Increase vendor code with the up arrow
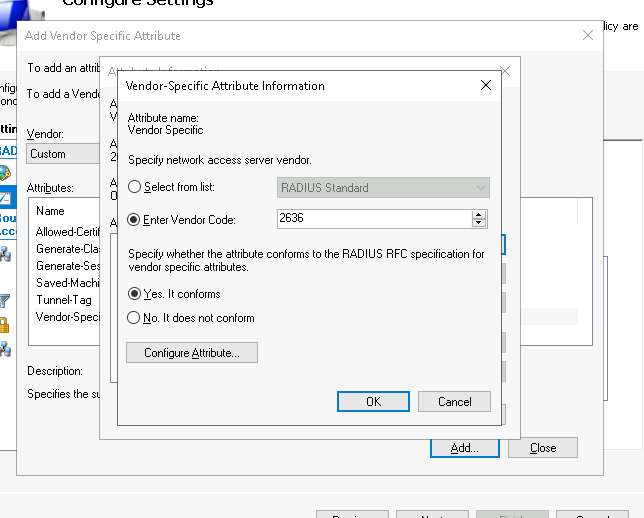Screen dimensions: 644x518 pyautogui.click(x=479, y=214)
